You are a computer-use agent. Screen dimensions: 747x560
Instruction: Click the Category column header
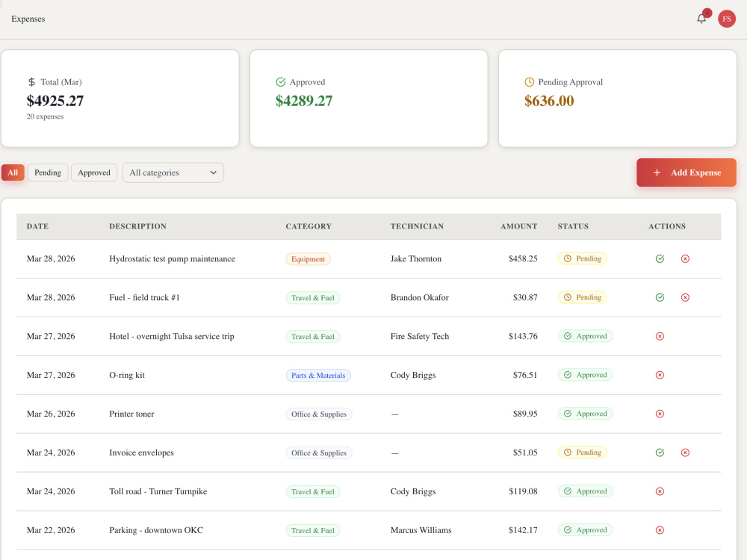pyautogui.click(x=309, y=226)
